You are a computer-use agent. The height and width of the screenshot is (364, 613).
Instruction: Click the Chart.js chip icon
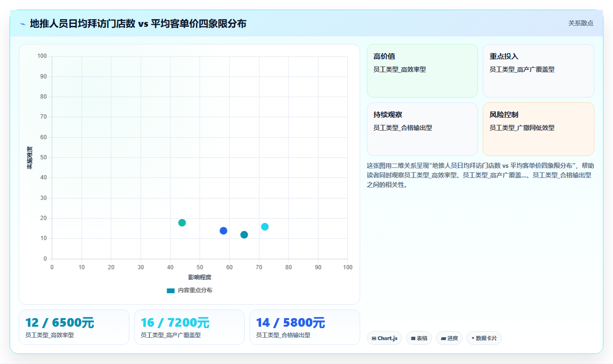tap(374, 338)
